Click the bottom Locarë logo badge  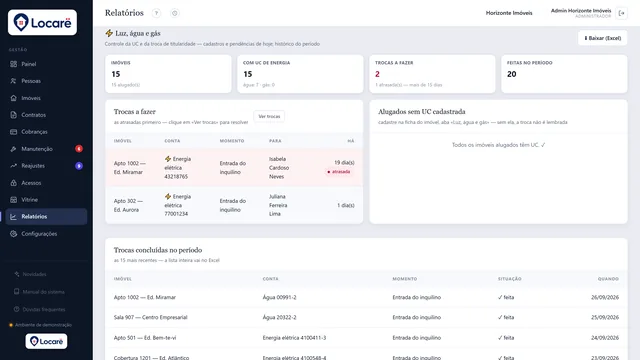[x=47, y=341]
